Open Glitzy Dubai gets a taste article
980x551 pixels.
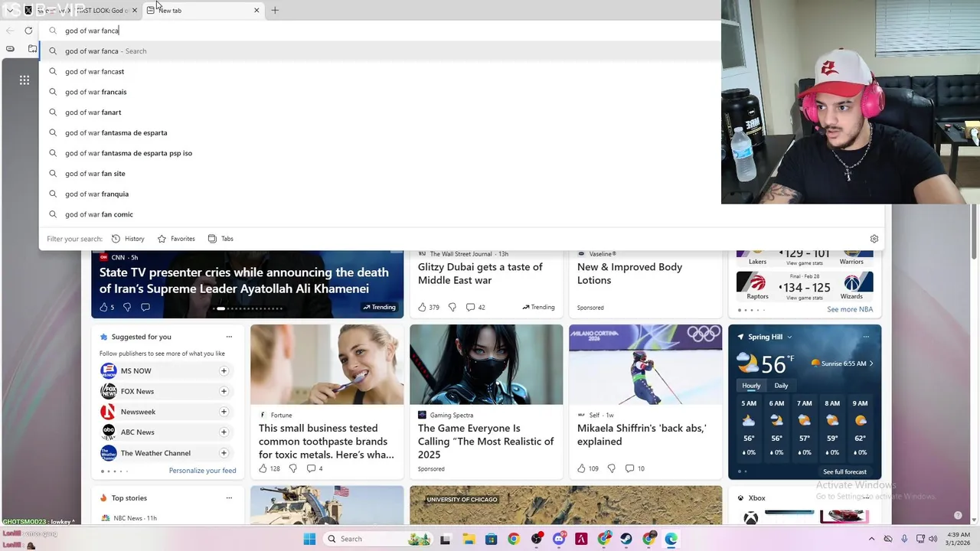pyautogui.click(x=480, y=273)
